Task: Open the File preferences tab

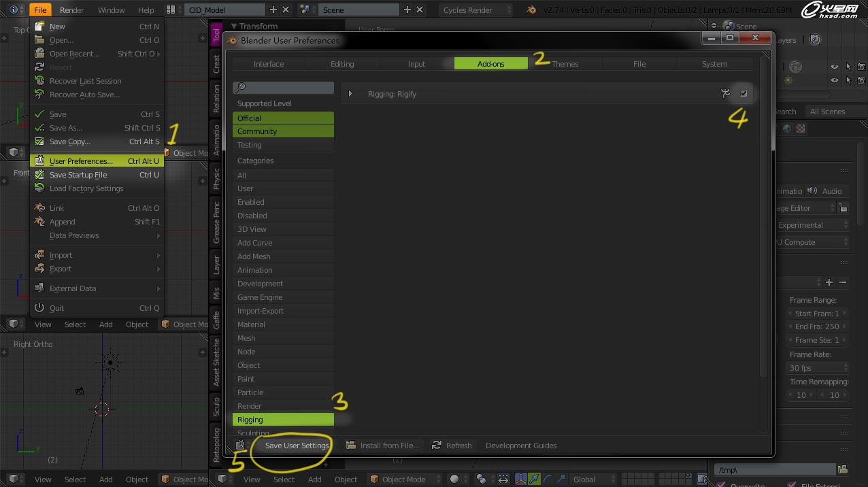Action: click(639, 64)
